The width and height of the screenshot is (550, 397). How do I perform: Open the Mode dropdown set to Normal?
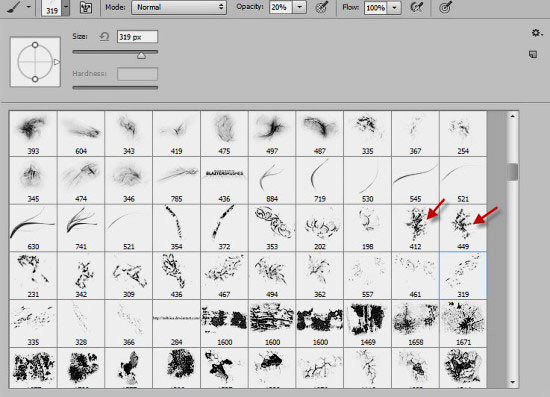tap(179, 7)
